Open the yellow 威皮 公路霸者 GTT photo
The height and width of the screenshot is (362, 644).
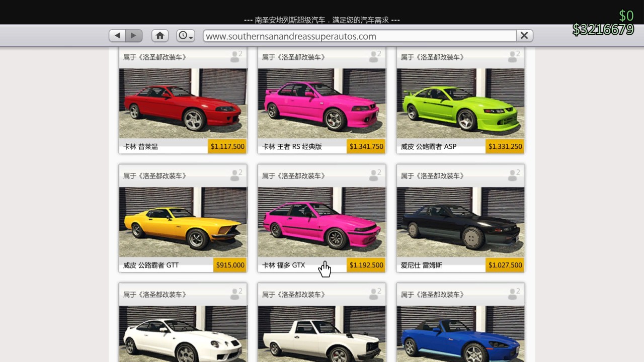click(183, 222)
